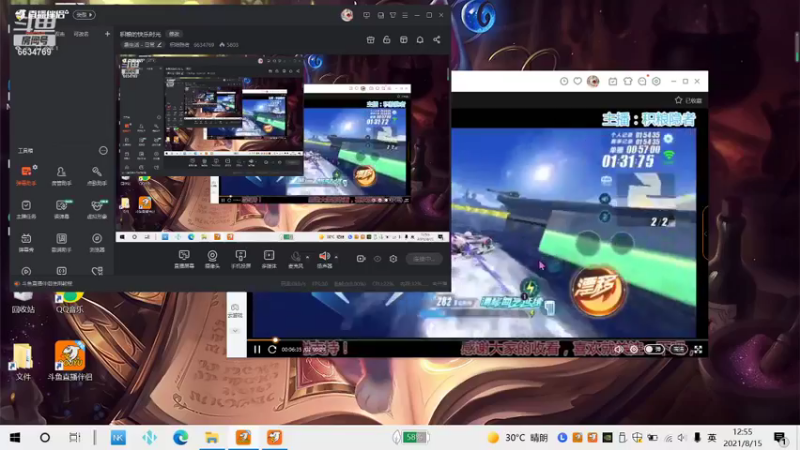Open streaming settings gear in bottom bar

[x=393, y=259]
